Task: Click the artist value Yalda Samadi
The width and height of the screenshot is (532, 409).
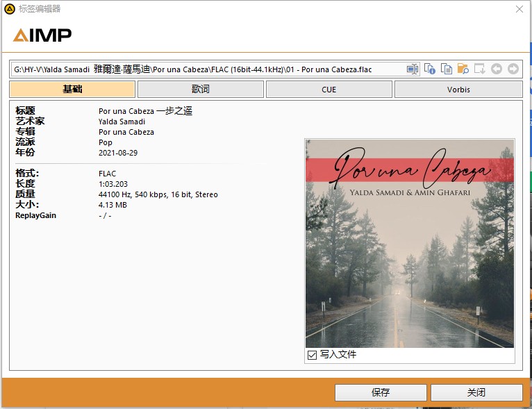Action: (x=122, y=122)
